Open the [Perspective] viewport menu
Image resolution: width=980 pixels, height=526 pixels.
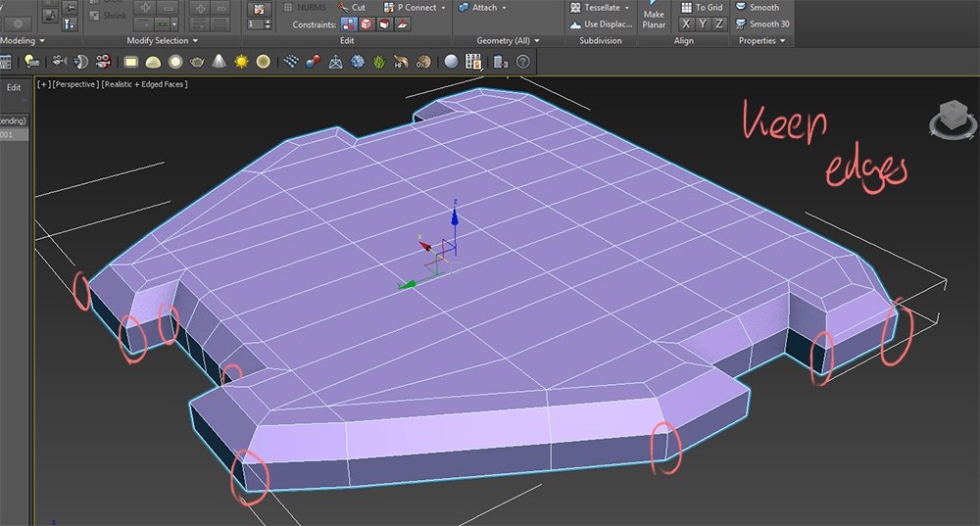pyautogui.click(x=75, y=84)
